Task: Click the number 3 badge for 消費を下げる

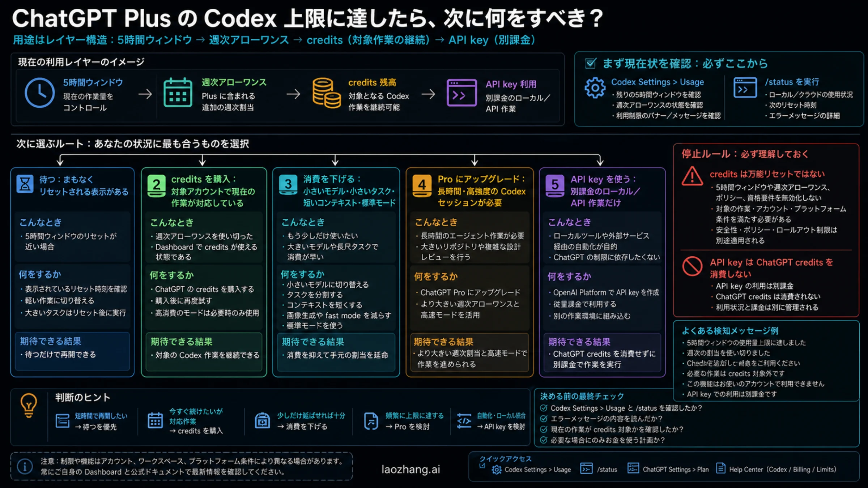Action: click(288, 185)
